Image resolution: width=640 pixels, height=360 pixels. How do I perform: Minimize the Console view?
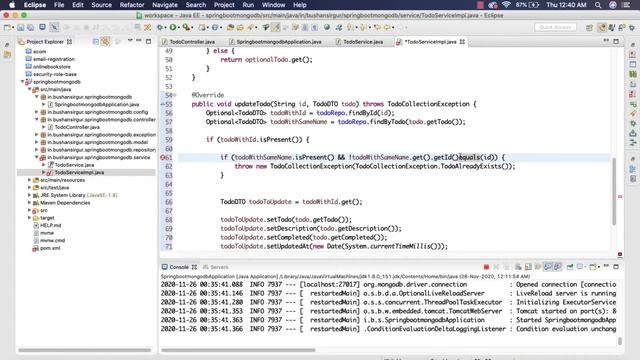(x=606, y=267)
